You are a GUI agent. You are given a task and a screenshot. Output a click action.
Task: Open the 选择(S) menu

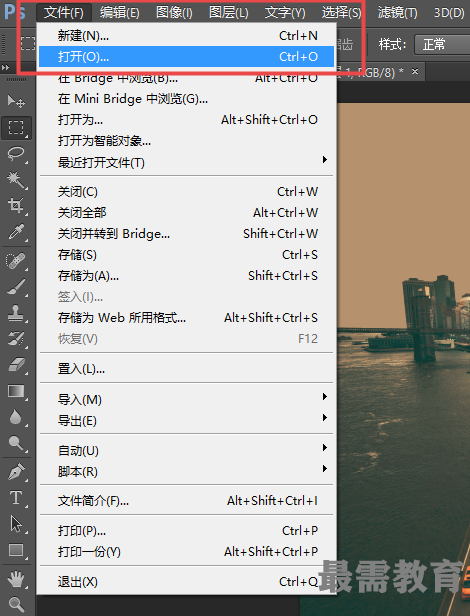point(341,13)
